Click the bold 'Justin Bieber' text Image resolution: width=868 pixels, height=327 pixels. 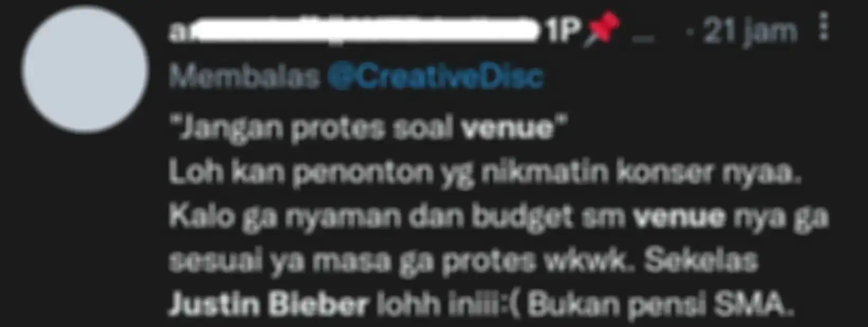coord(268,305)
